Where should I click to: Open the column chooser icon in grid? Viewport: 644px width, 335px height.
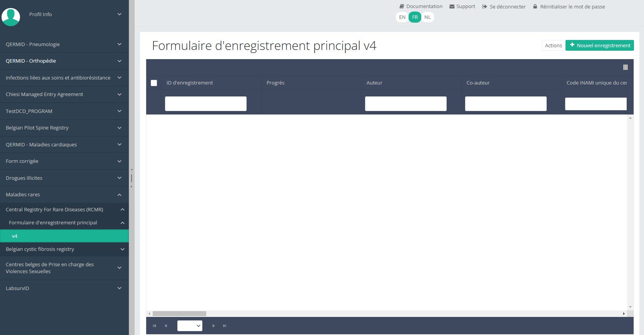coord(625,67)
